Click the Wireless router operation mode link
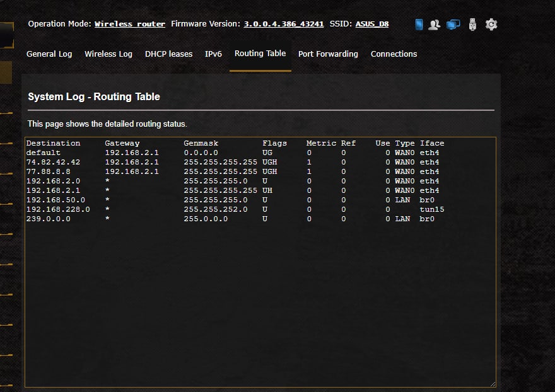The width and height of the screenshot is (555, 392). pos(130,24)
